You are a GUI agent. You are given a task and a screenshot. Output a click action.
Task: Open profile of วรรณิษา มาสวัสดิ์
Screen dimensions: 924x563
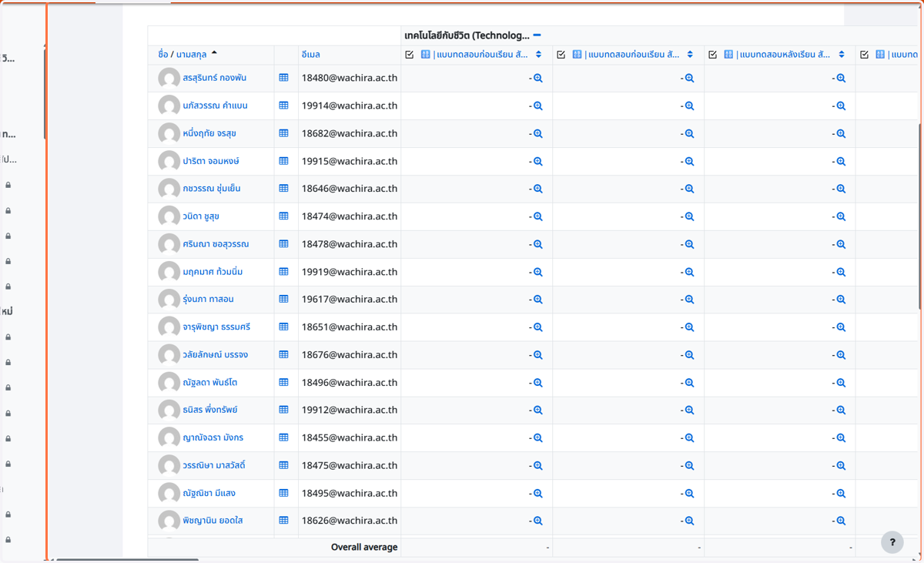point(215,466)
